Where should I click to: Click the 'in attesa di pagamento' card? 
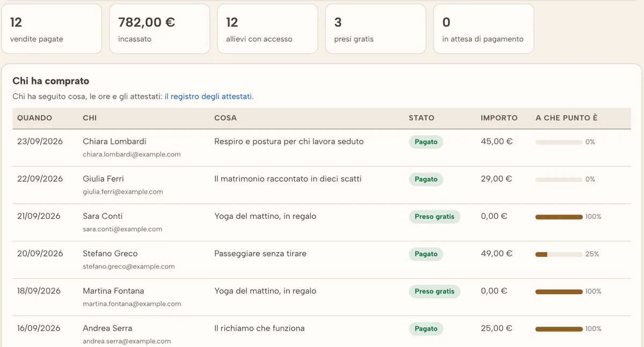pos(484,29)
